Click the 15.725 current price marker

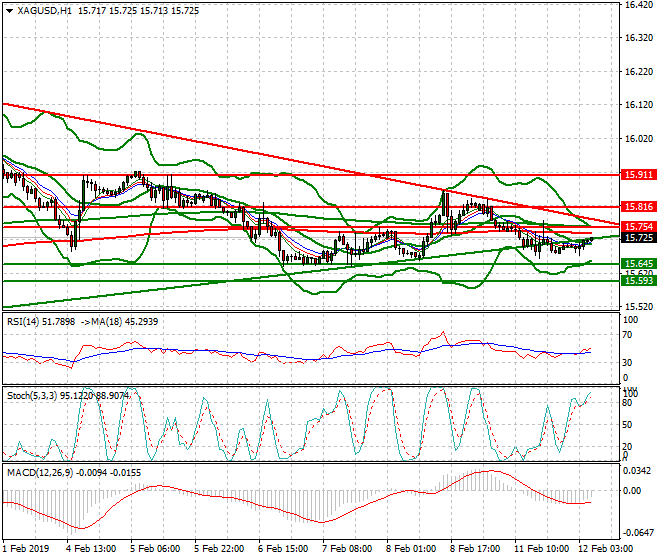637,238
